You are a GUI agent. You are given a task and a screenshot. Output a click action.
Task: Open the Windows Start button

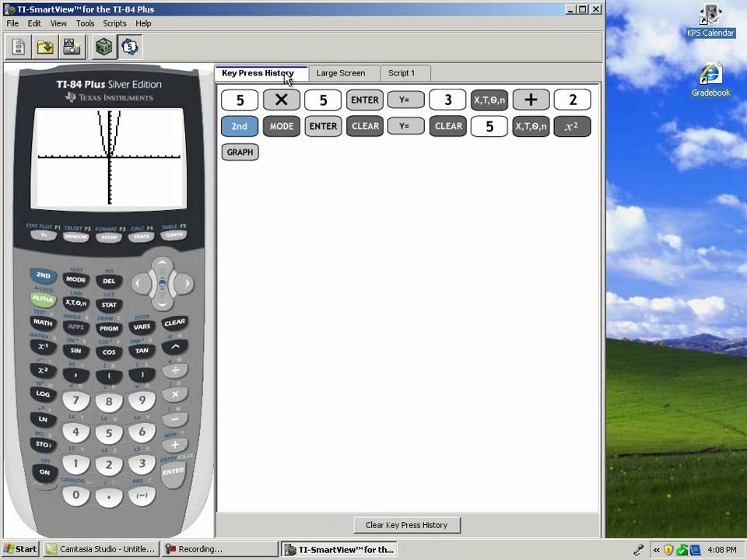coord(20,549)
